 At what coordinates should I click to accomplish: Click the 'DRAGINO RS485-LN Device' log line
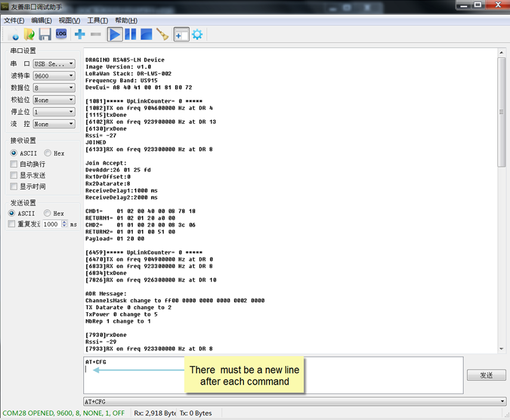point(125,60)
